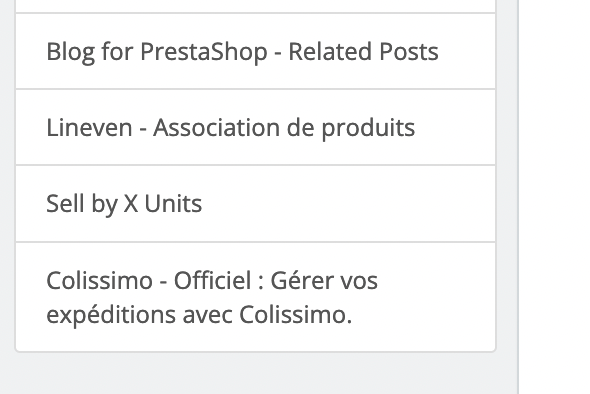Click the white panel right of the divider
Image resolution: width=590 pixels, height=394 pixels.
(x=555, y=197)
